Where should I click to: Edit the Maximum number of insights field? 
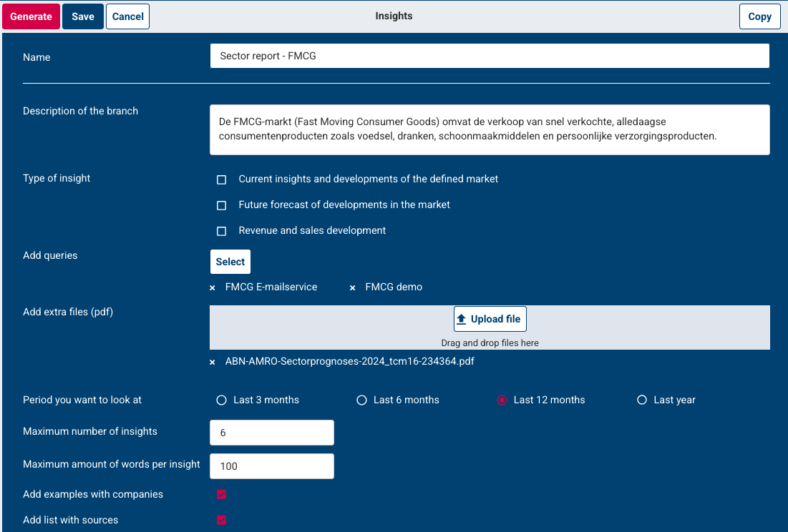272,433
